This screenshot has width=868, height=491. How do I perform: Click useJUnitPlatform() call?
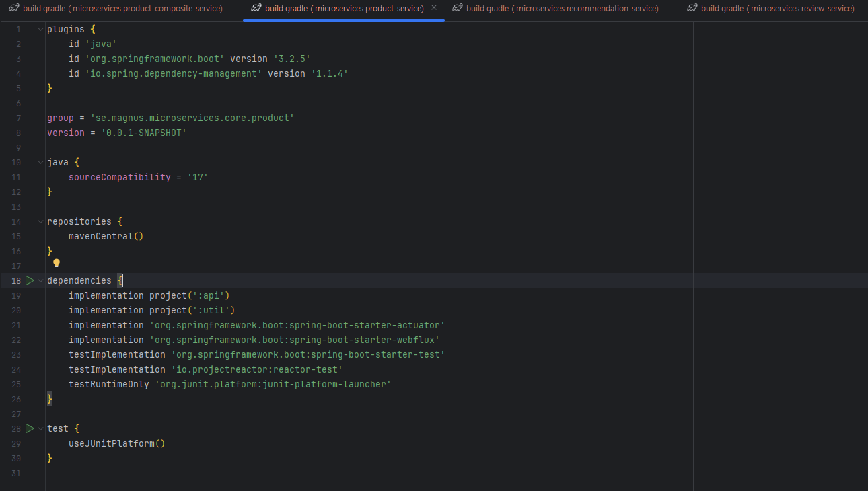click(x=117, y=444)
